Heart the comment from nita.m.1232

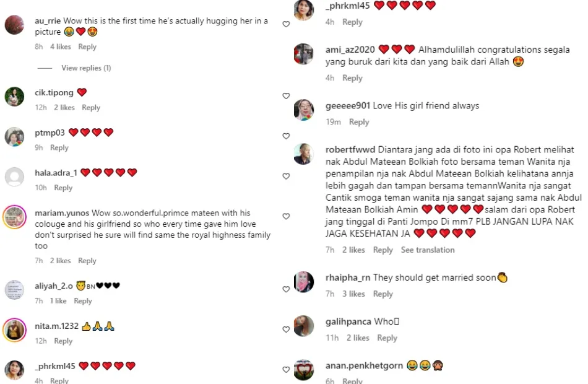pyautogui.click(x=286, y=329)
